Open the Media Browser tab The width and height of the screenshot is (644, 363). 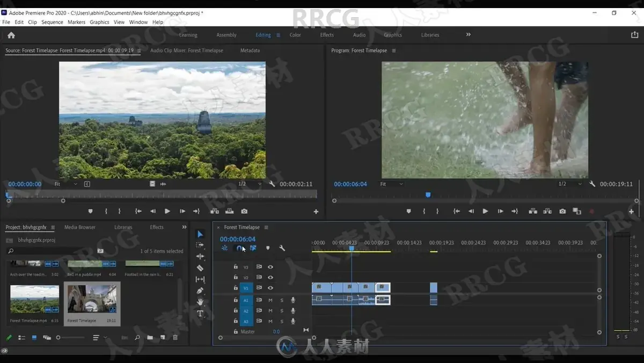(80, 227)
